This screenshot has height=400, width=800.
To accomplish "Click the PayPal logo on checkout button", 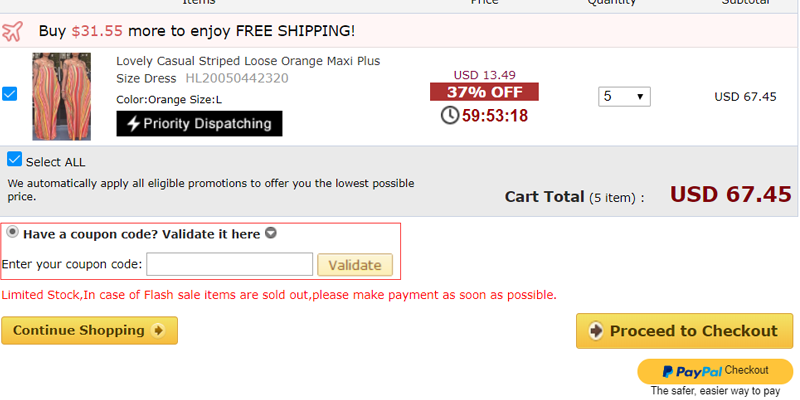I will (692, 372).
